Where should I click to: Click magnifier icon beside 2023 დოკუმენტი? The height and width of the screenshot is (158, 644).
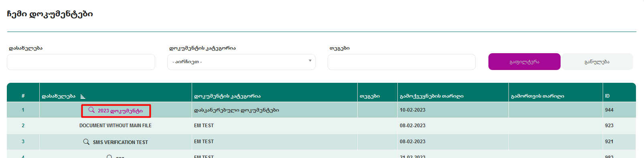click(x=91, y=110)
